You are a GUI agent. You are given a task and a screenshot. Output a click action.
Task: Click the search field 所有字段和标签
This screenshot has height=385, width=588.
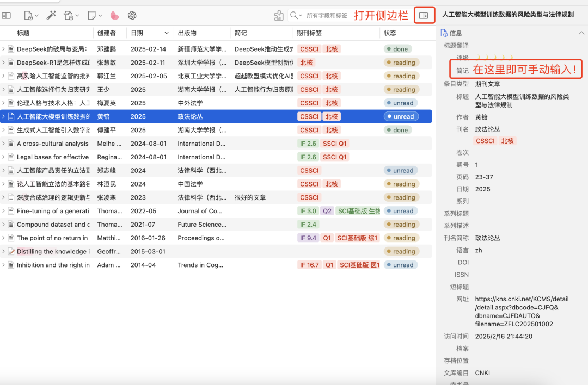click(x=327, y=15)
